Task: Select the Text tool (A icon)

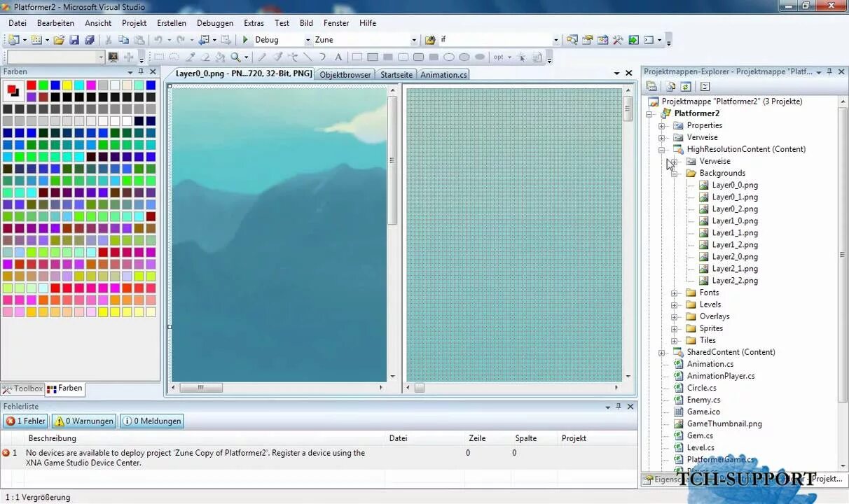Action: [x=338, y=57]
